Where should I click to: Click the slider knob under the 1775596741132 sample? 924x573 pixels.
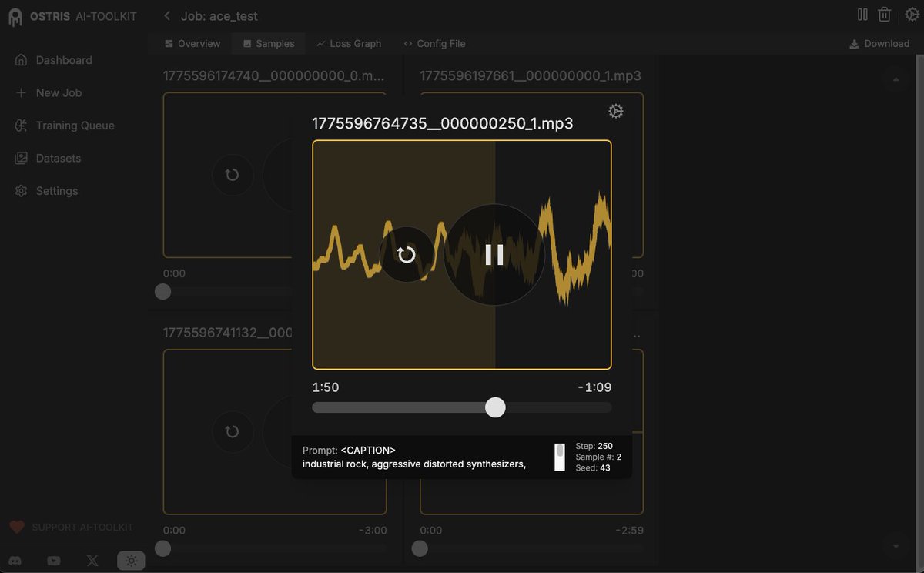coord(162,548)
